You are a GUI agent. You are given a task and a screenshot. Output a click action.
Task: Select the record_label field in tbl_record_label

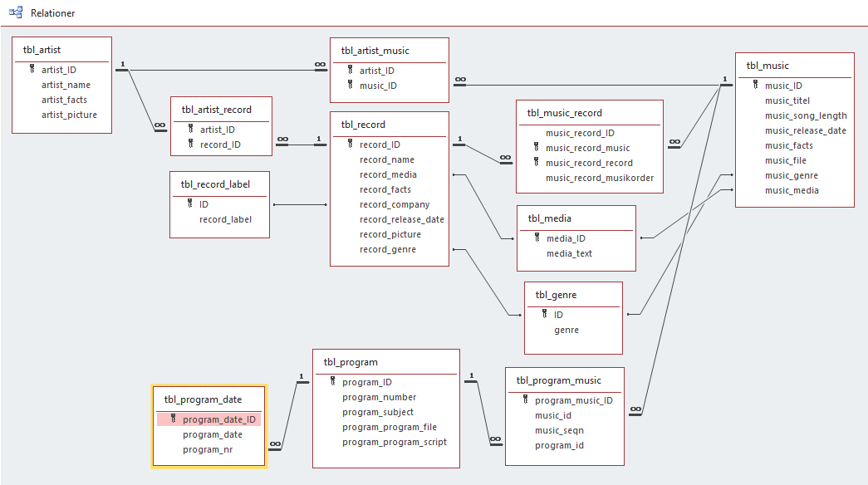[x=225, y=219]
